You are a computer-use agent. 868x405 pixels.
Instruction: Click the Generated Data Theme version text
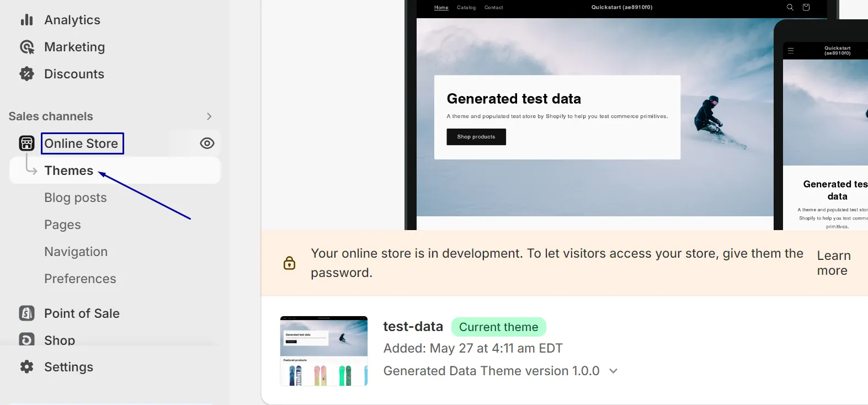point(491,371)
